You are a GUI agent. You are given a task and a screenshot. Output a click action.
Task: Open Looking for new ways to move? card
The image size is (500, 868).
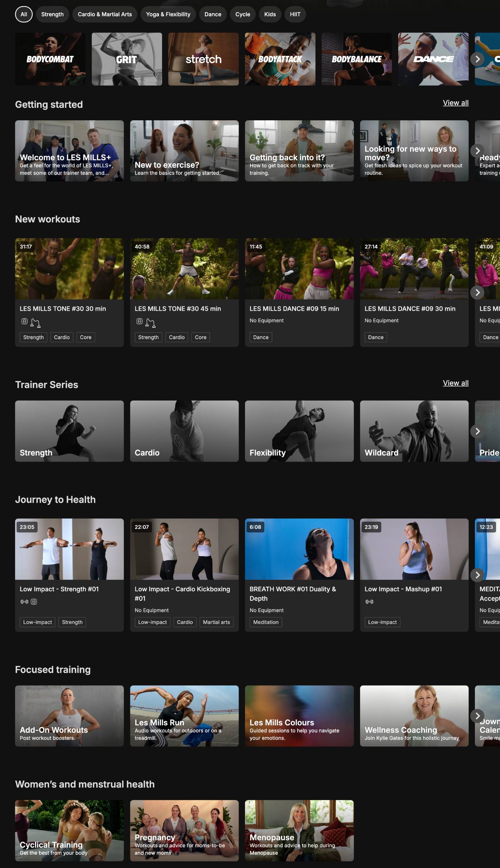click(x=414, y=151)
